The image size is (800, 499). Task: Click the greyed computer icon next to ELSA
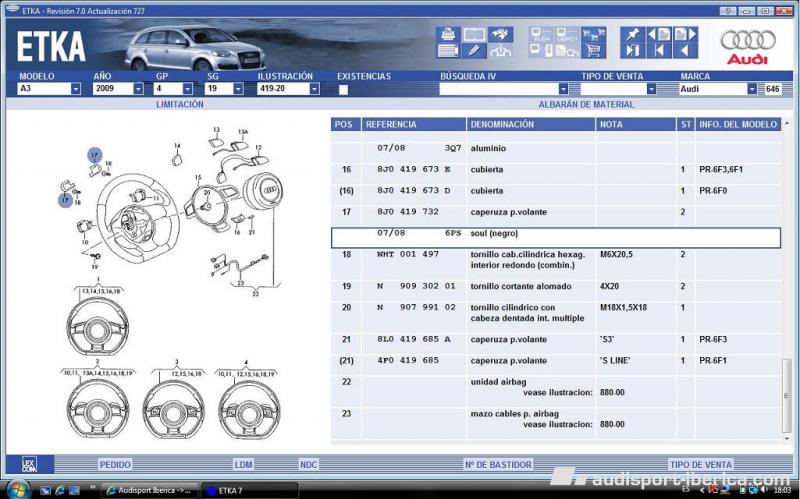[x=567, y=34]
